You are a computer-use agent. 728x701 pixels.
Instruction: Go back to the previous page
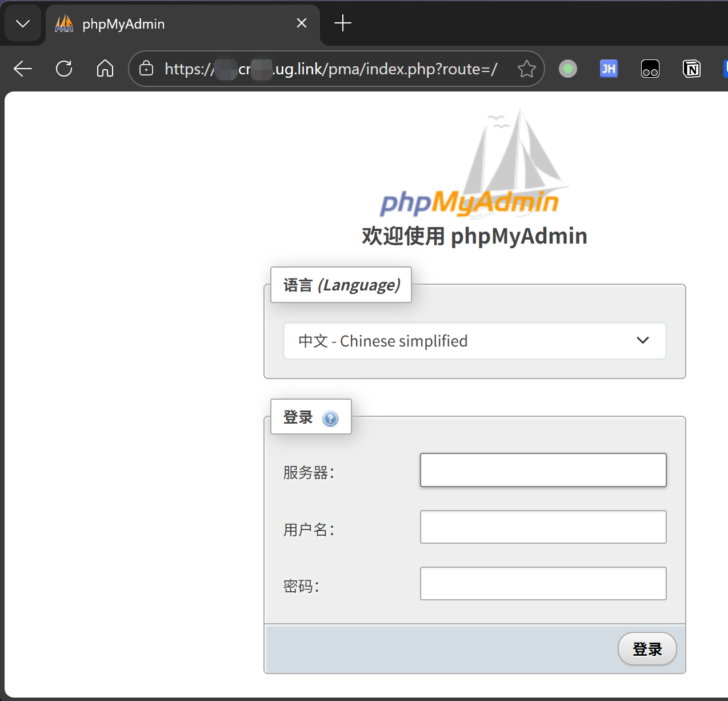tap(23, 69)
